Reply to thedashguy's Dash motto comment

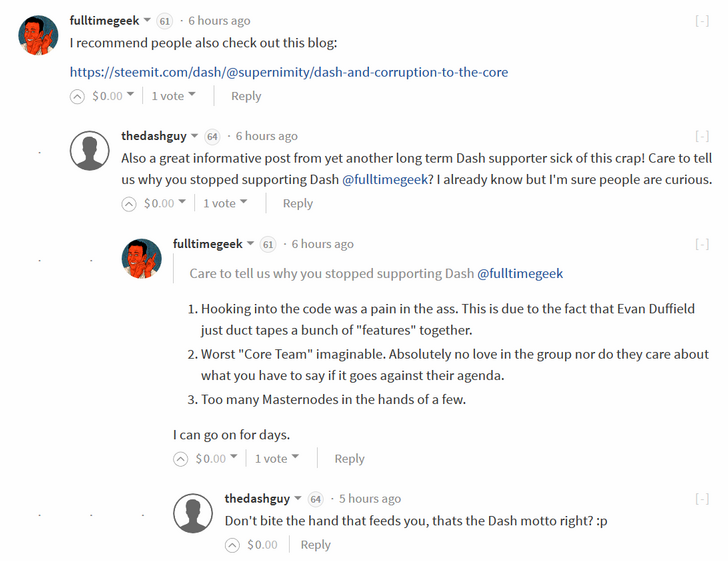coord(315,545)
